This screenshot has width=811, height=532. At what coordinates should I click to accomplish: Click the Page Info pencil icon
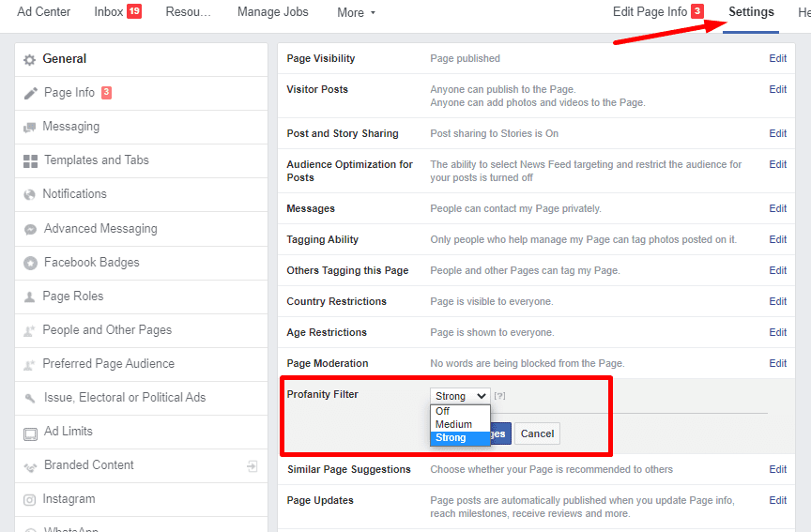pos(31,93)
